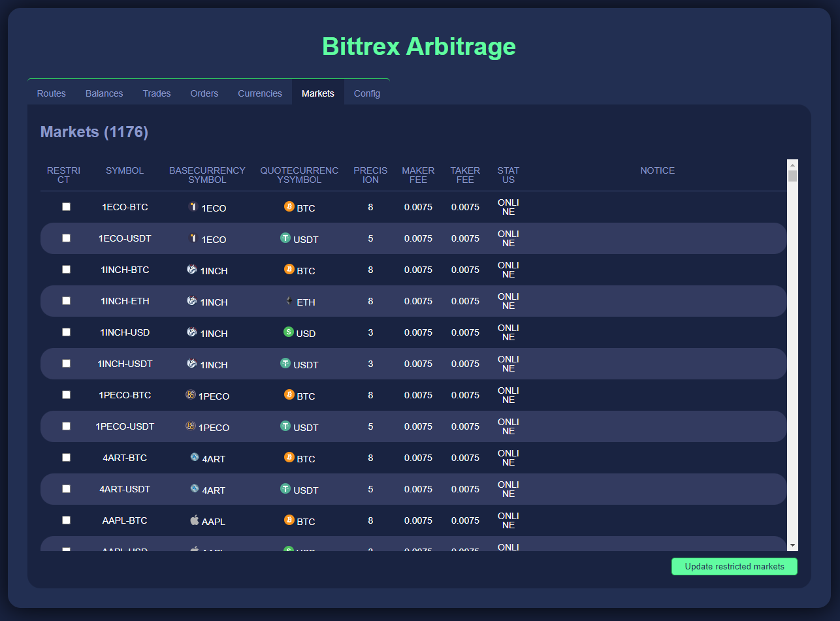Enable restriction on 1PECO-USDT market
840x621 pixels.
coord(66,426)
